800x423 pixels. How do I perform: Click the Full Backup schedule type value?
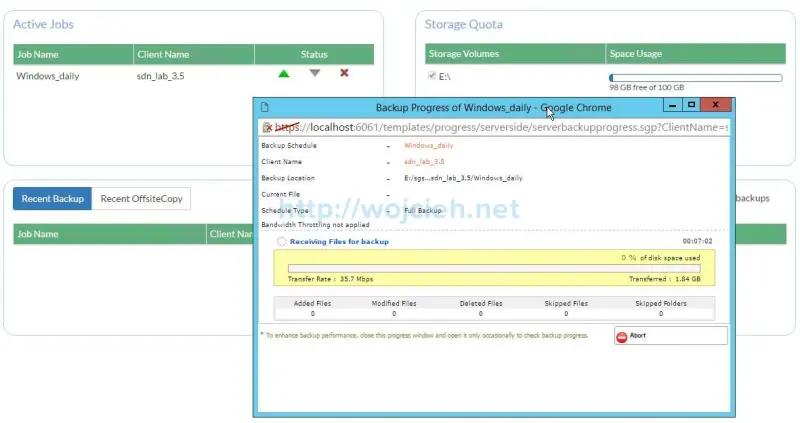tap(423, 210)
